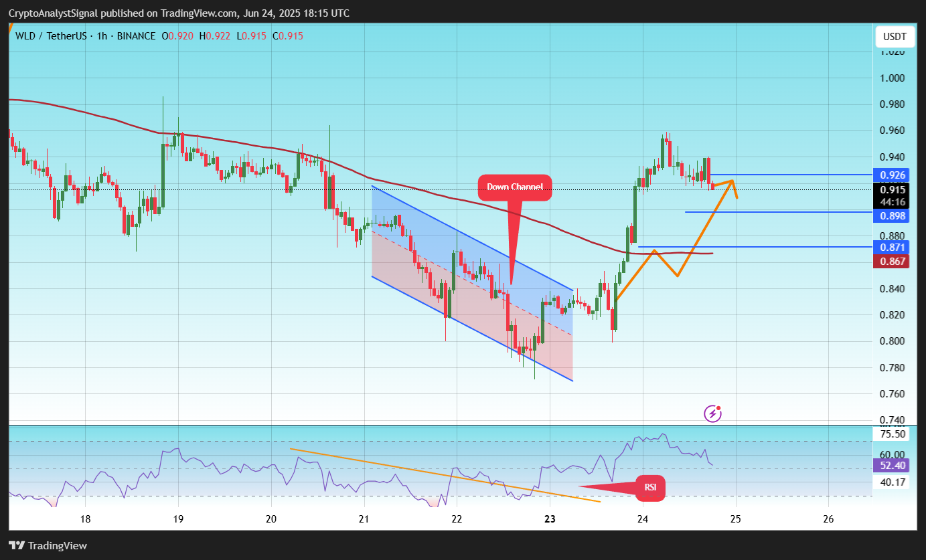Image resolution: width=926 pixels, height=560 pixels.
Task: Click the 0.840 price axis tick
Action: click(x=893, y=288)
